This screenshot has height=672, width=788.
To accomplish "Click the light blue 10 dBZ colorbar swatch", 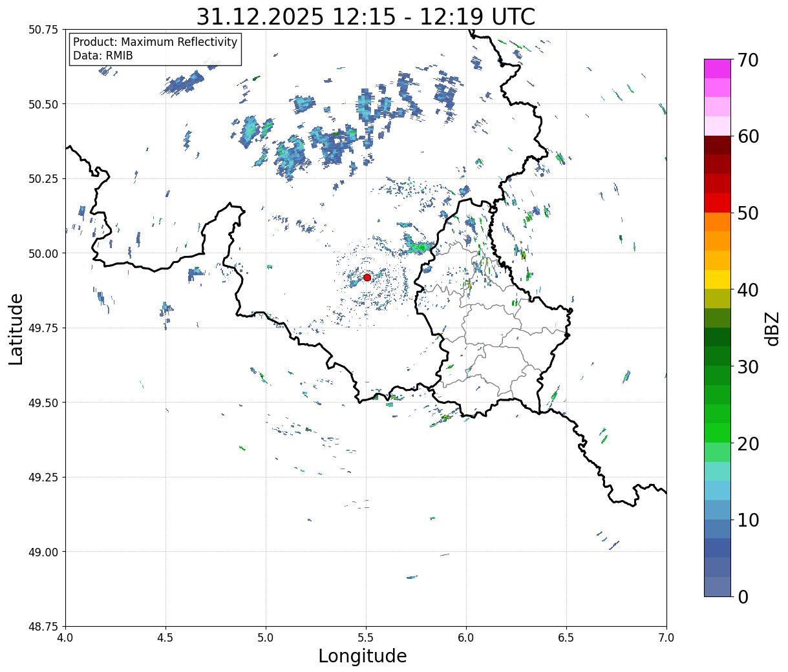I will (717, 510).
